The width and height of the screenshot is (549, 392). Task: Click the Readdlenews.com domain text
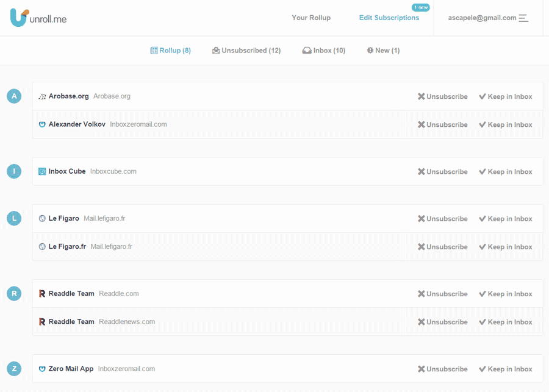point(127,322)
